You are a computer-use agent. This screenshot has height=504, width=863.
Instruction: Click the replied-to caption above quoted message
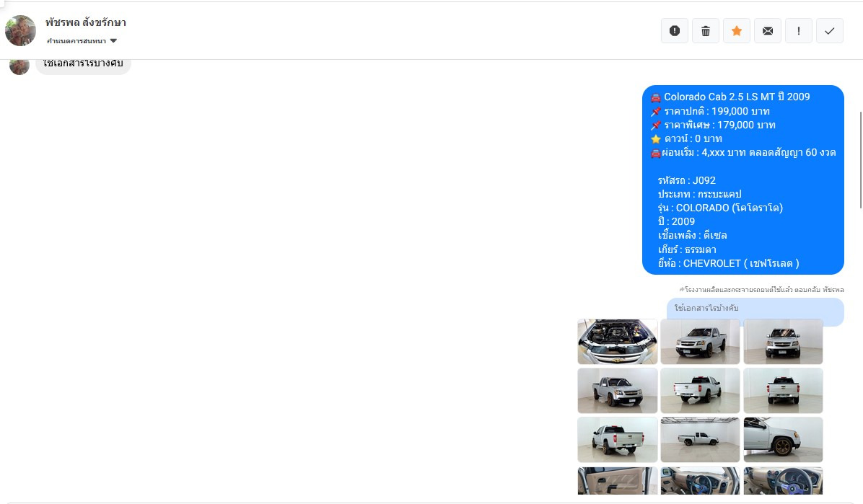761,289
